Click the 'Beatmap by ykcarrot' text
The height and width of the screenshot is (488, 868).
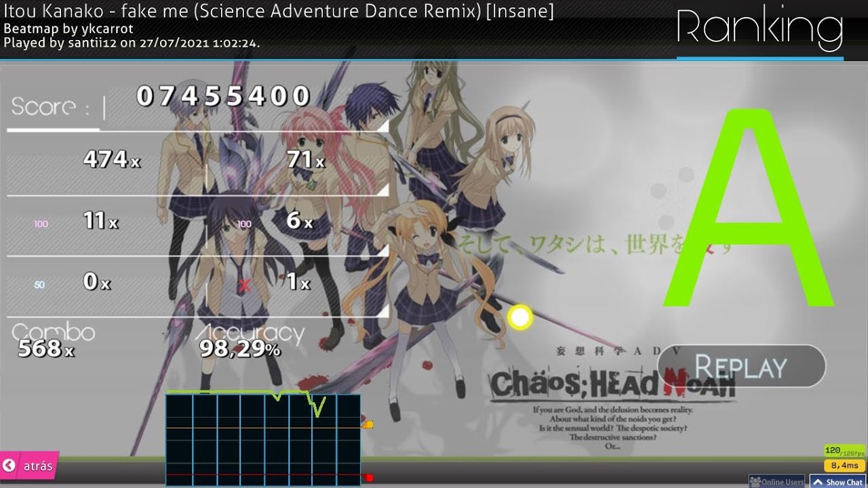click(x=68, y=29)
